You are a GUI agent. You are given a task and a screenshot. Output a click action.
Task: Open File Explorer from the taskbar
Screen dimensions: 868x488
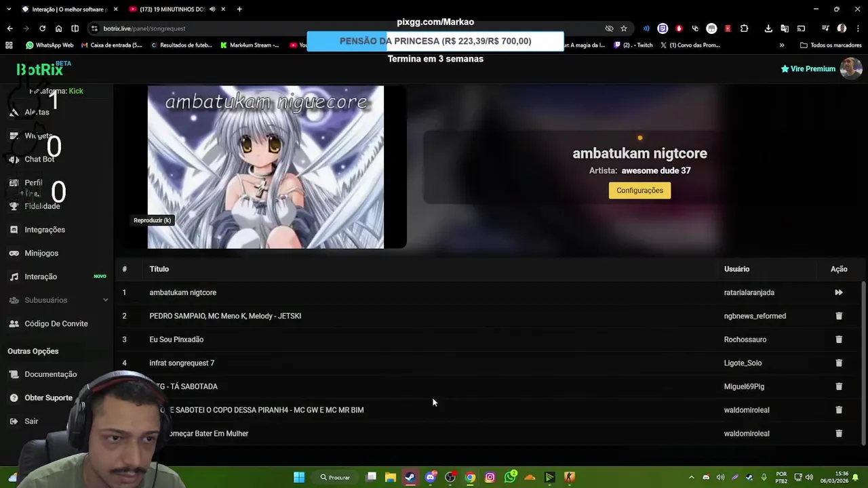point(391,477)
